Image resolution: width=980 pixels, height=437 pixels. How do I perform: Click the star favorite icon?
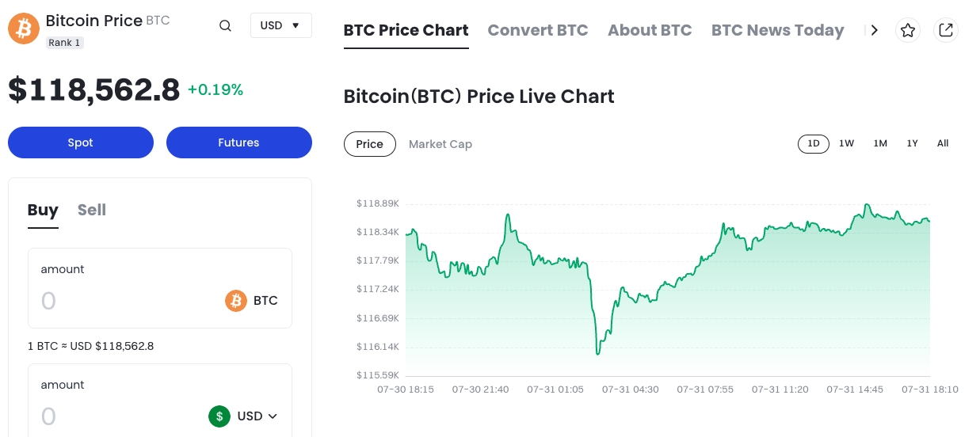pos(908,30)
